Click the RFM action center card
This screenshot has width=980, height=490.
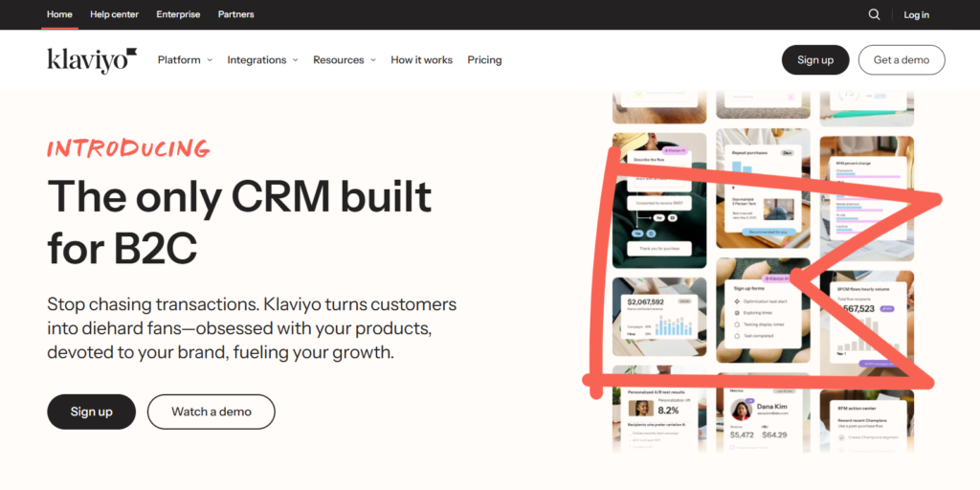[x=866, y=425]
